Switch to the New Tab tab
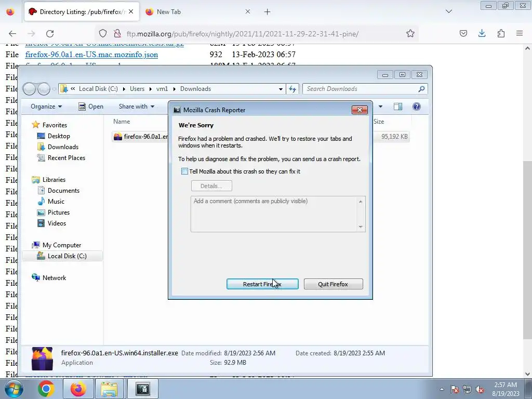Image resolution: width=532 pixels, height=399 pixels. coord(197,12)
